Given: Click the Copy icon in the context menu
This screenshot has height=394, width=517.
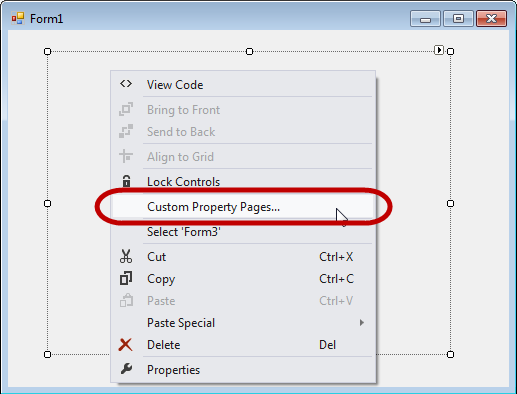Looking at the screenshot, I should pos(126,278).
